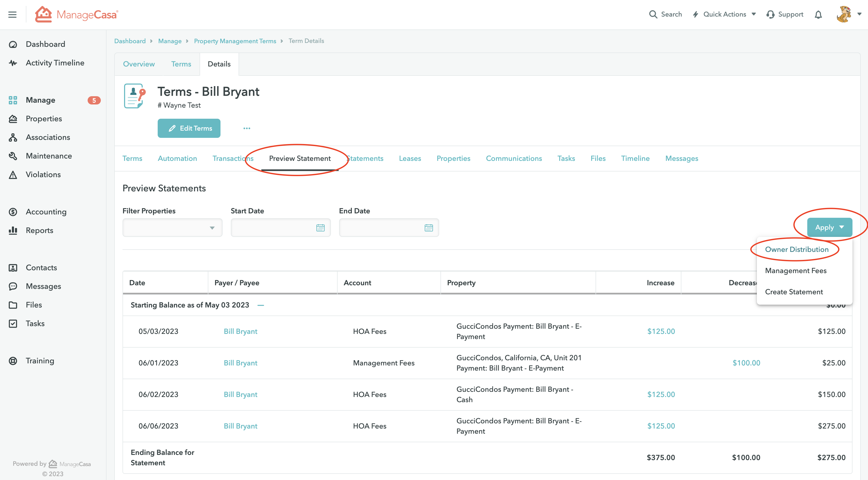Open Bill Bryant link on 06/01/2023 row
This screenshot has height=480, width=868.
(x=240, y=363)
